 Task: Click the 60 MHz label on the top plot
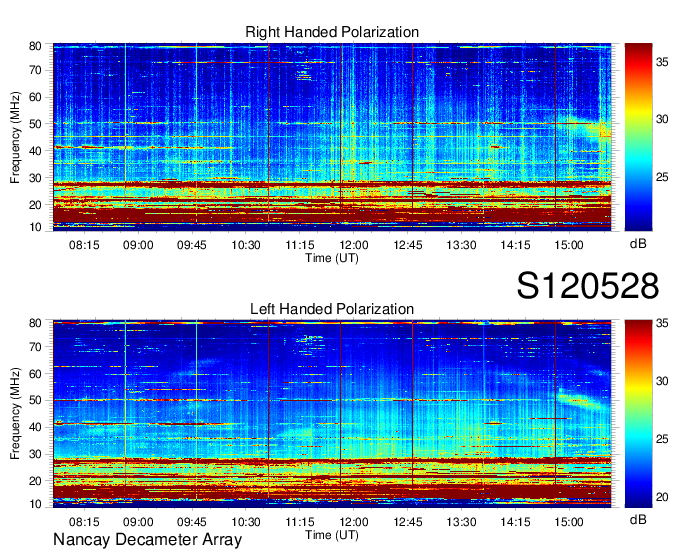click(x=35, y=97)
